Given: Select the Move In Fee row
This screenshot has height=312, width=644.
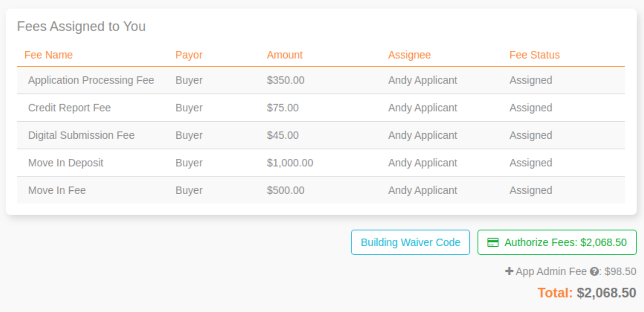Looking at the screenshot, I should (57, 190).
